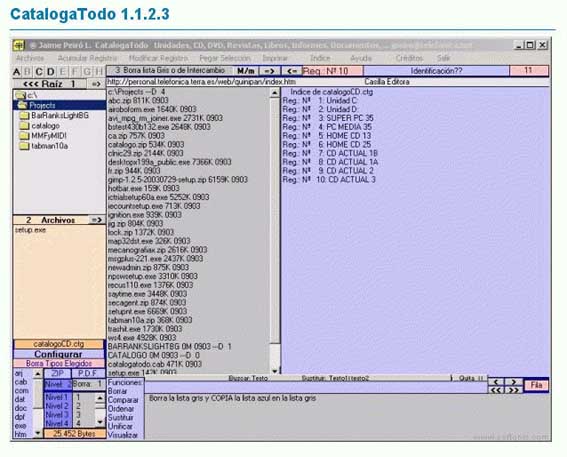This screenshot has height=457, width=567.
Task: Click the single < navigation arrow
Action: (496, 382)
